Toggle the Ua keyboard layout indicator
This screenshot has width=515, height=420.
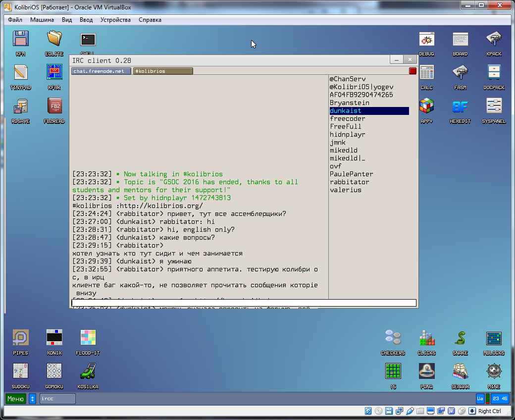[480, 399]
